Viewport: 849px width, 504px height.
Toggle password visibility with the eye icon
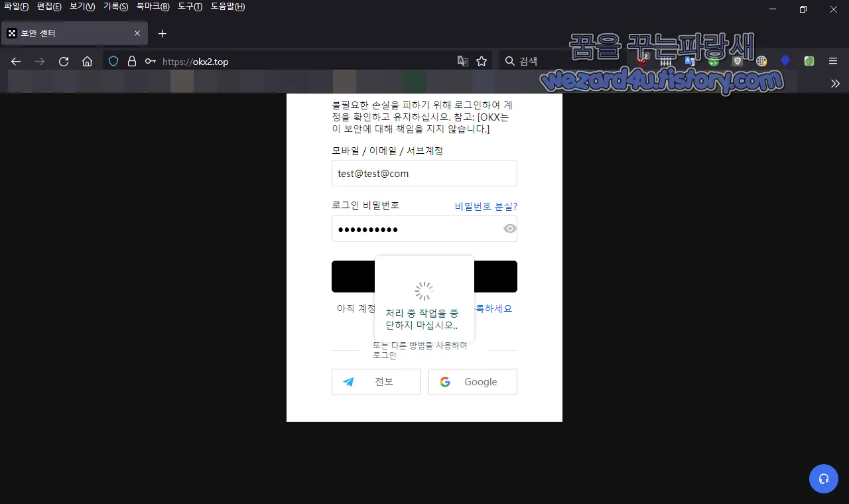[509, 228]
